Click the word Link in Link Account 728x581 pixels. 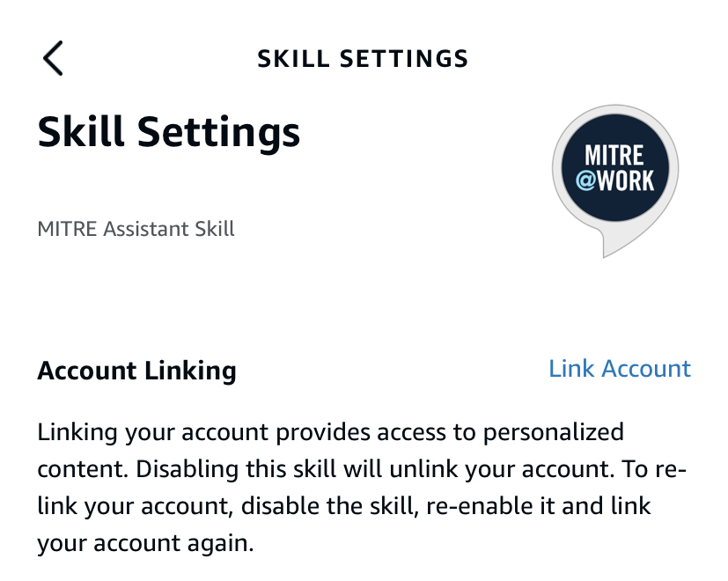[x=570, y=369]
